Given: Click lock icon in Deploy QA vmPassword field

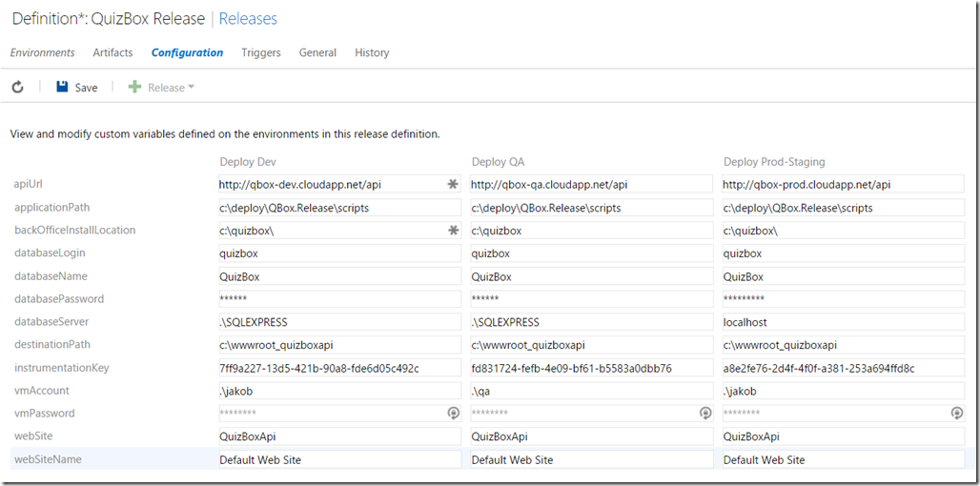Looking at the screenshot, I should (x=705, y=413).
